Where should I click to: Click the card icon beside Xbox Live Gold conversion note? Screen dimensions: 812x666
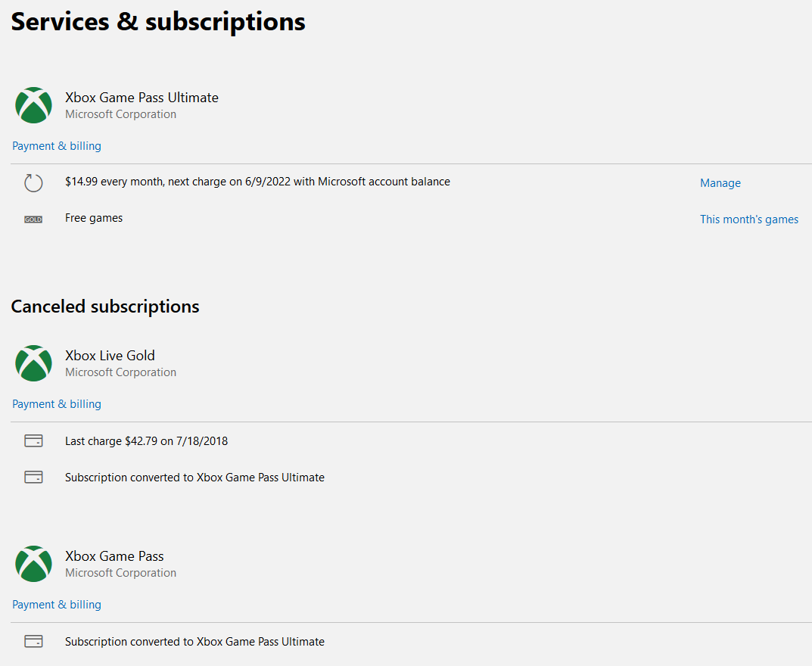point(33,477)
